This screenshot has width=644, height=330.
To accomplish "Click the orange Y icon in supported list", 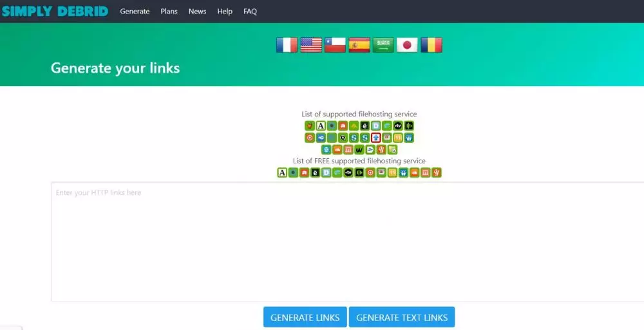I will pyautogui.click(x=381, y=149).
